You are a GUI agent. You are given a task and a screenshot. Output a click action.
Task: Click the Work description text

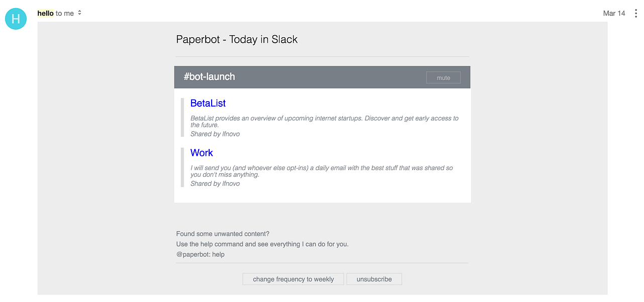[321, 171]
